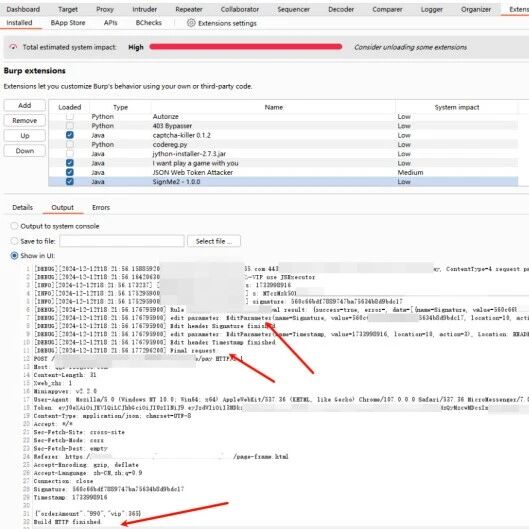Image resolution: width=529 pixels, height=529 pixels.
Task: Select 'I want play a game with you' row
Action: point(283,163)
